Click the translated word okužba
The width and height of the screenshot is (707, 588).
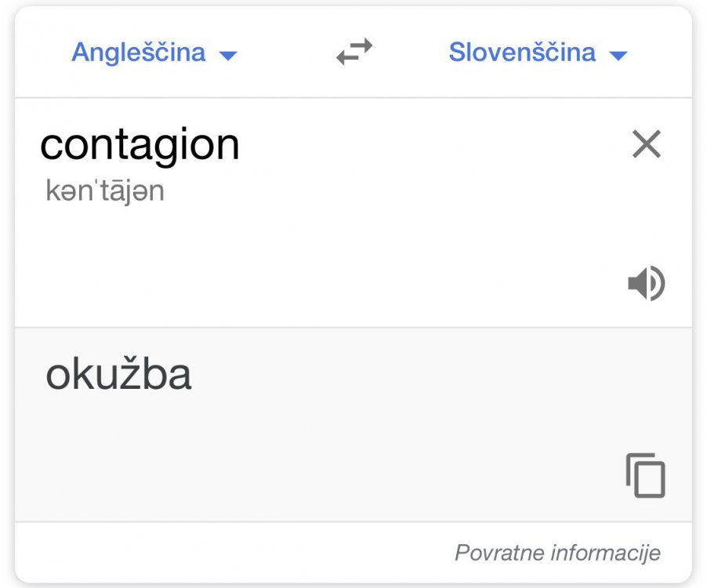coord(118,376)
